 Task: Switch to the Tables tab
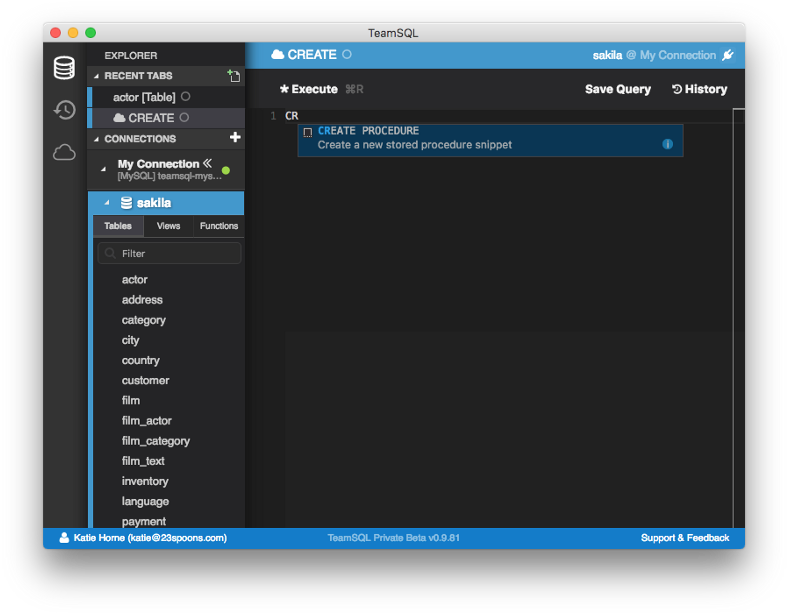118,226
